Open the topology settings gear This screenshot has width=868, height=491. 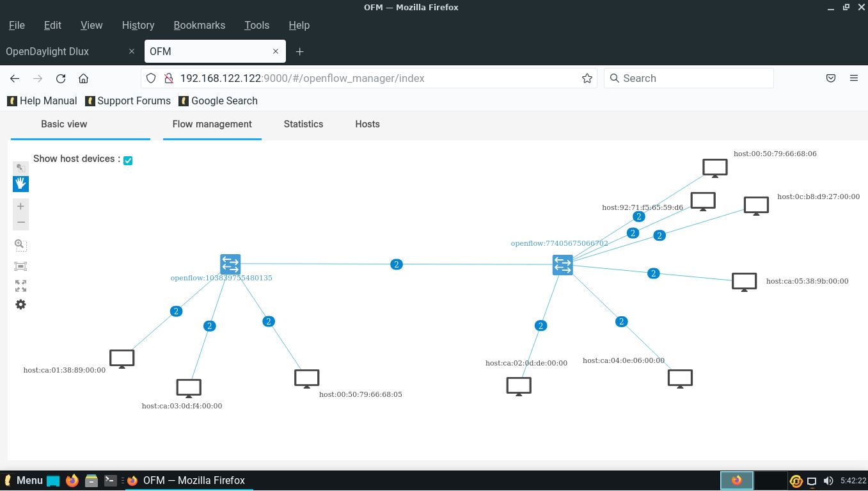(20, 304)
